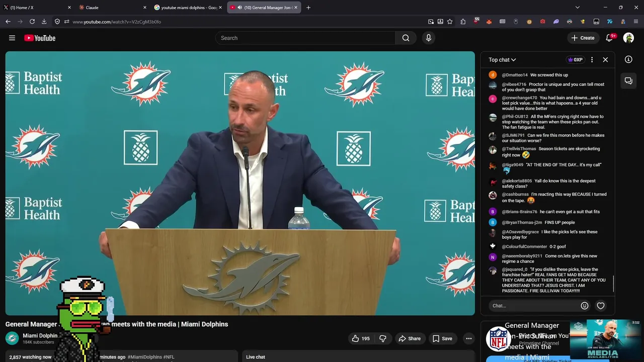Switch to the Home / X tab
This screenshot has width=644, height=362.
pos(36,8)
